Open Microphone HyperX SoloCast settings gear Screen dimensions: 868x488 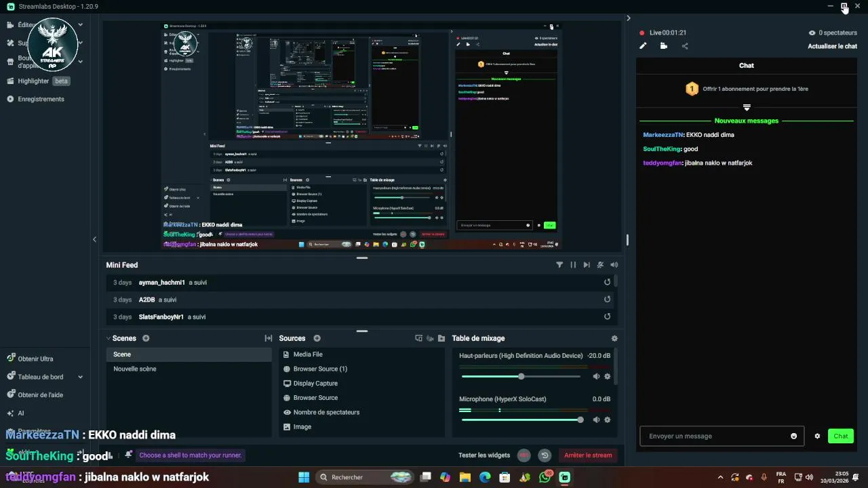click(607, 420)
